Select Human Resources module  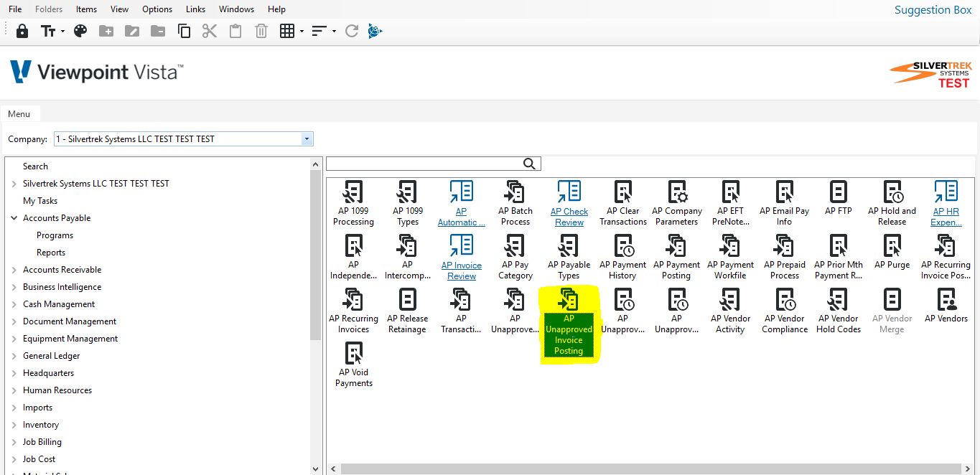tap(57, 390)
